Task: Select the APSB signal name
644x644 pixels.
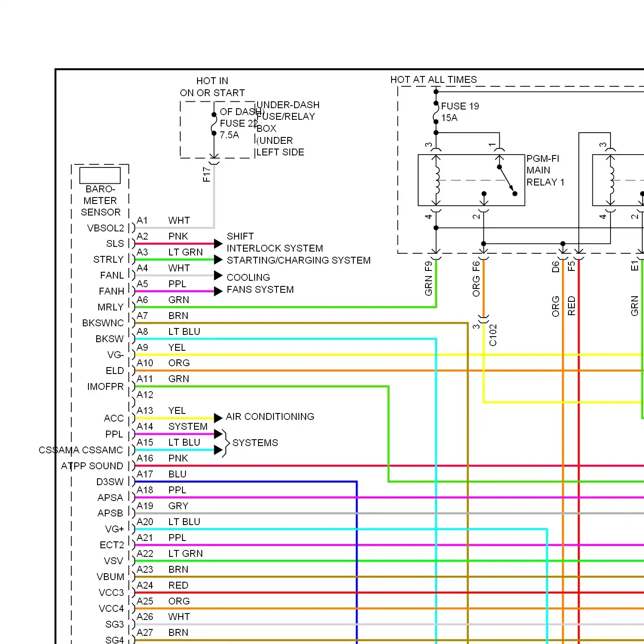Action: (x=110, y=513)
